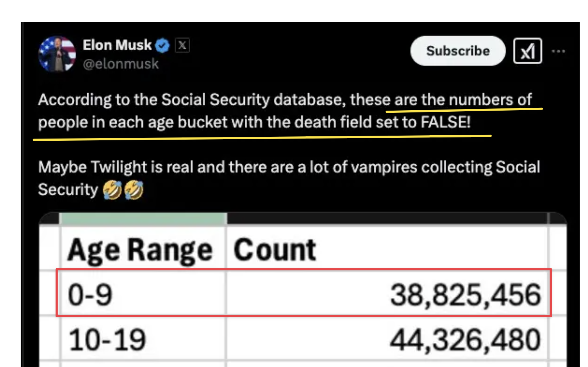Click the second laughing emoji
This screenshot has width=588, height=367.
click(134, 190)
